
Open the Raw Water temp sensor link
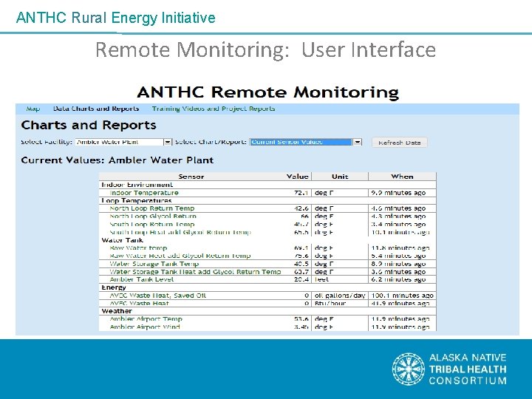[138, 248]
